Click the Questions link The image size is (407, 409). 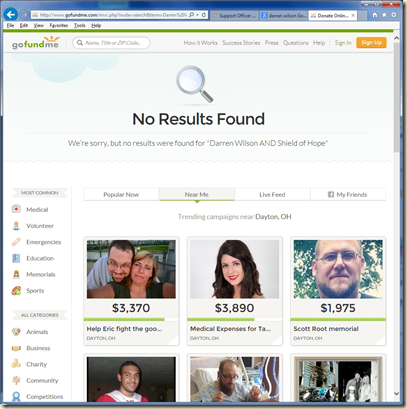click(x=295, y=43)
